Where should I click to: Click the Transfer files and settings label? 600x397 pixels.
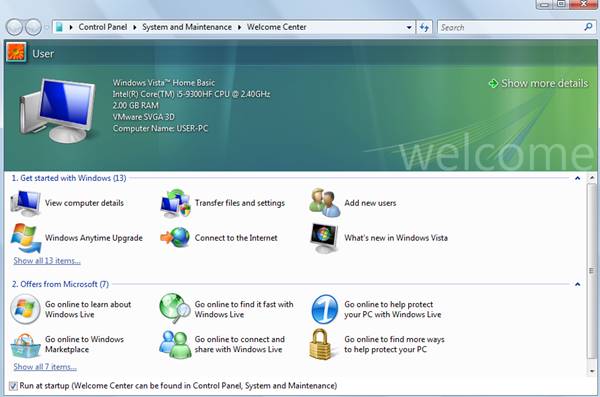pyautogui.click(x=240, y=203)
